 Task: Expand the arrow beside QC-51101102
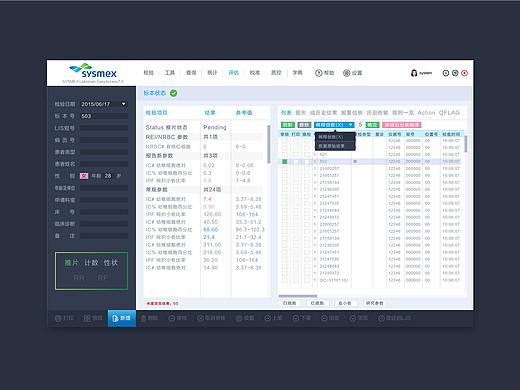click(x=315, y=280)
